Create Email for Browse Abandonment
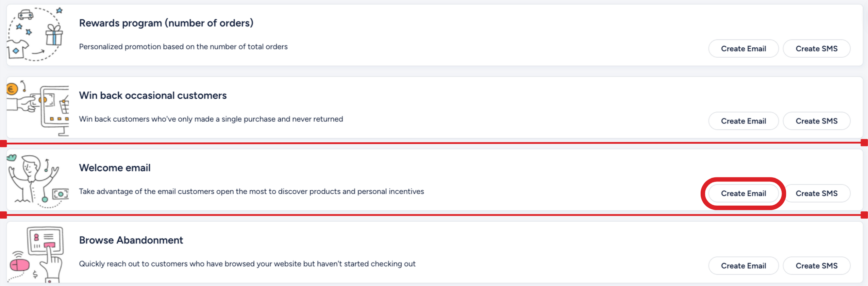The width and height of the screenshot is (868, 286). (x=743, y=266)
